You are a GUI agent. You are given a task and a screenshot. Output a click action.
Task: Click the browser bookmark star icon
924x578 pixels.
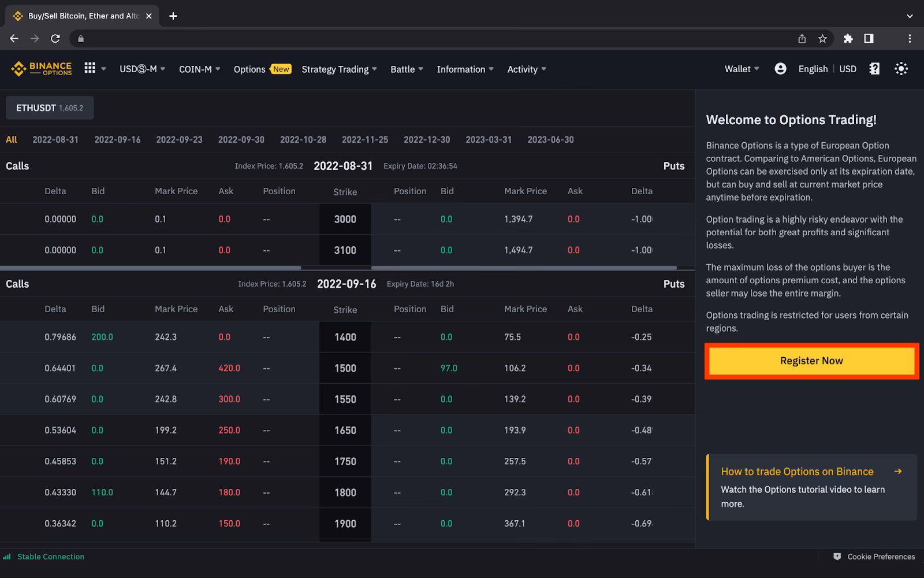[x=822, y=39]
